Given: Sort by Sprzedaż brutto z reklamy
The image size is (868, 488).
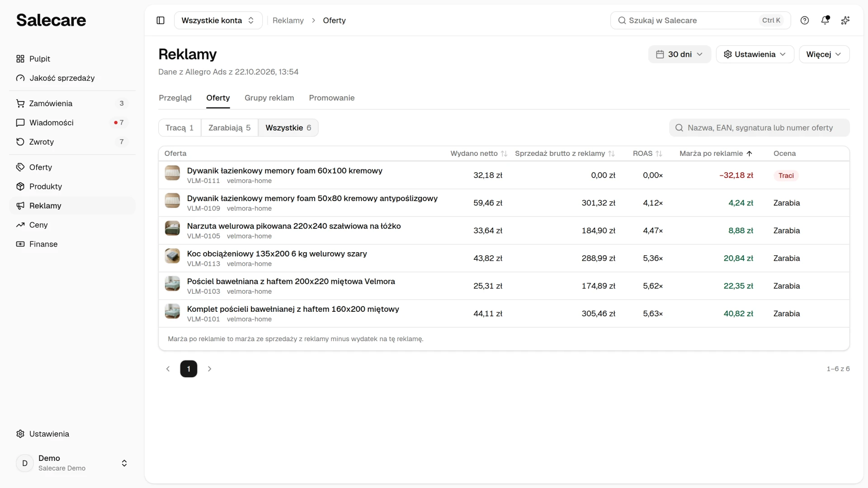Looking at the screenshot, I should click(565, 154).
